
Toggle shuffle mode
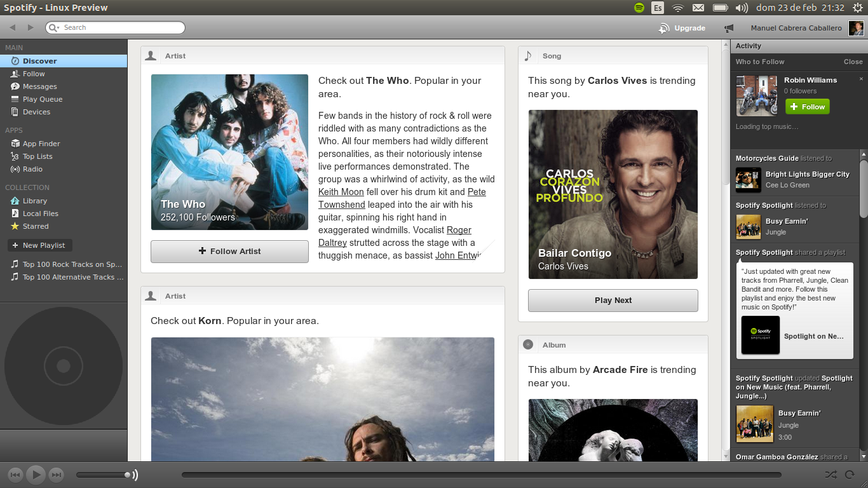[831, 475]
